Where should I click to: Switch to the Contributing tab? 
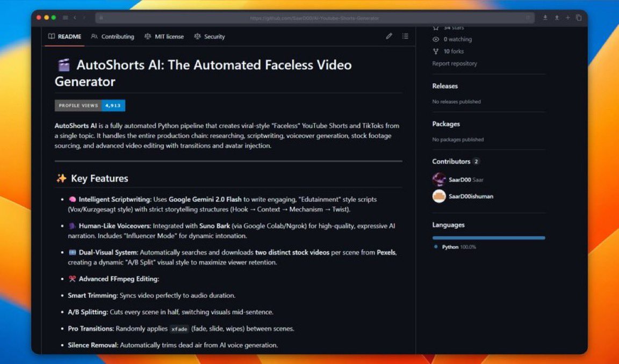pos(112,37)
